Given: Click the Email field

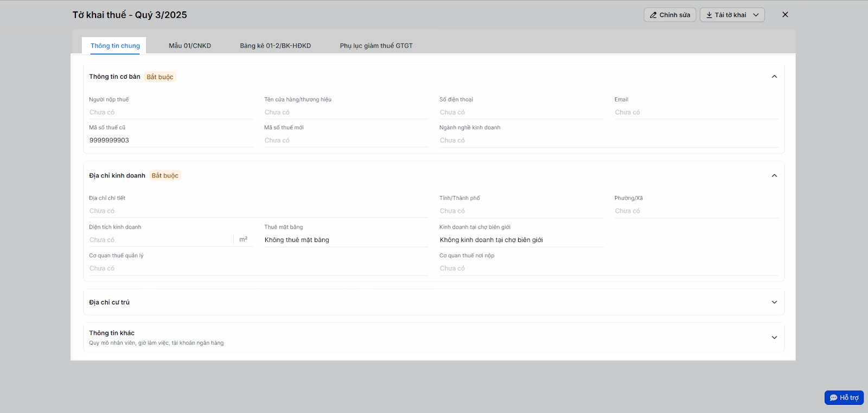Looking at the screenshot, I should [x=697, y=112].
